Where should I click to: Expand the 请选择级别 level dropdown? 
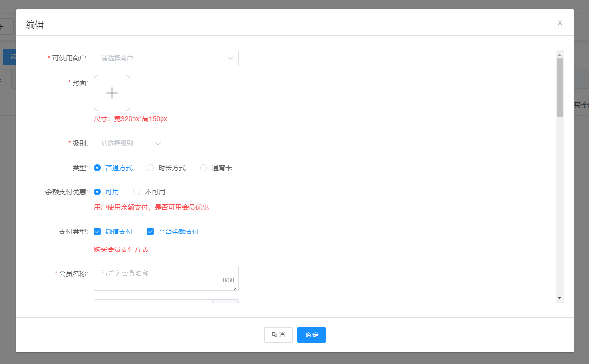coord(126,144)
